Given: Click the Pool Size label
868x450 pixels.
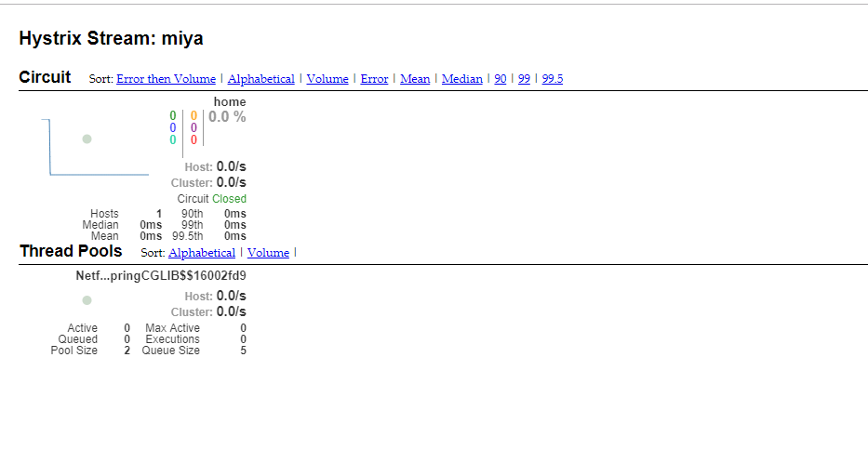Looking at the screenshot, I should click(x=74, y=351).
